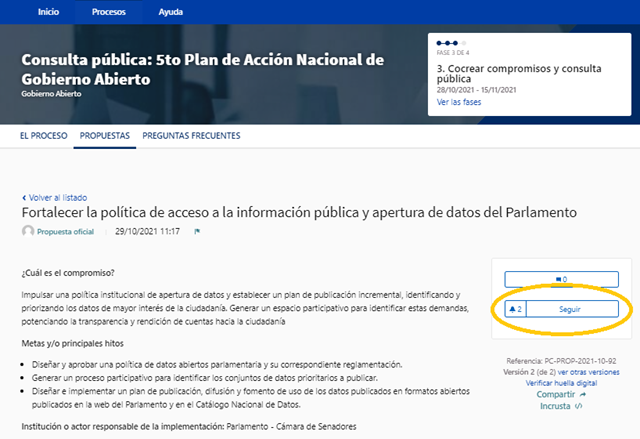Click the comments count button
Screen dimensions: 640x439
coord(561,279)
